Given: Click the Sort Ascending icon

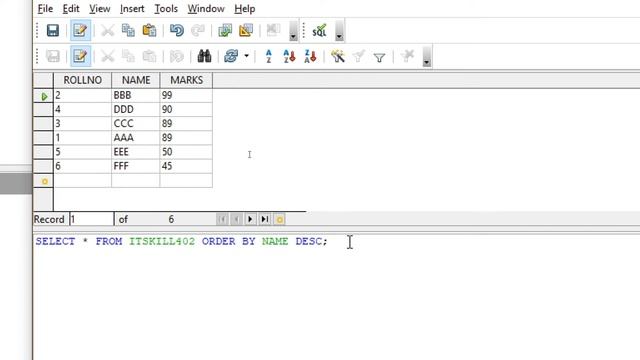Looking at the screenshot, I should [x=289, y=56].
